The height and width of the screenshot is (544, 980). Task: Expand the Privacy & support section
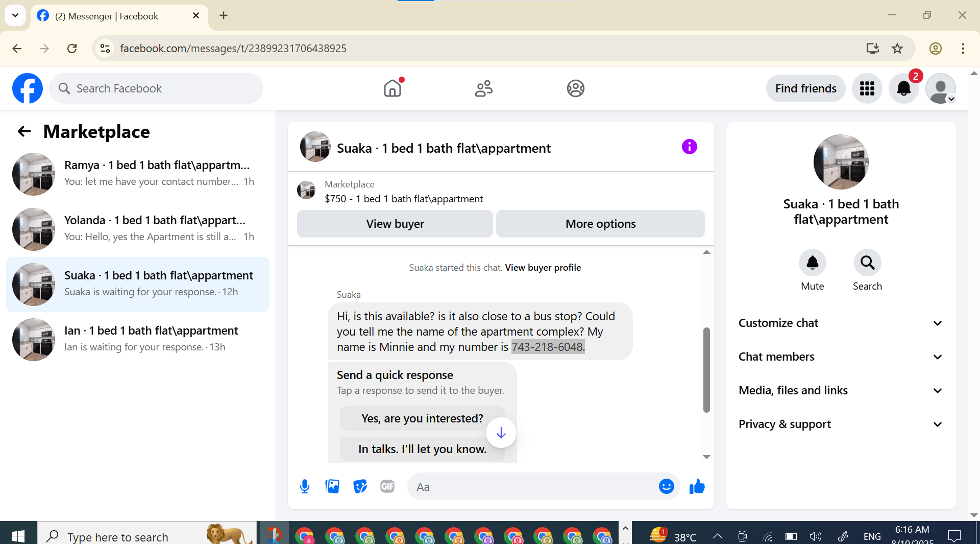pyautogui.click(x=841, y=424)
